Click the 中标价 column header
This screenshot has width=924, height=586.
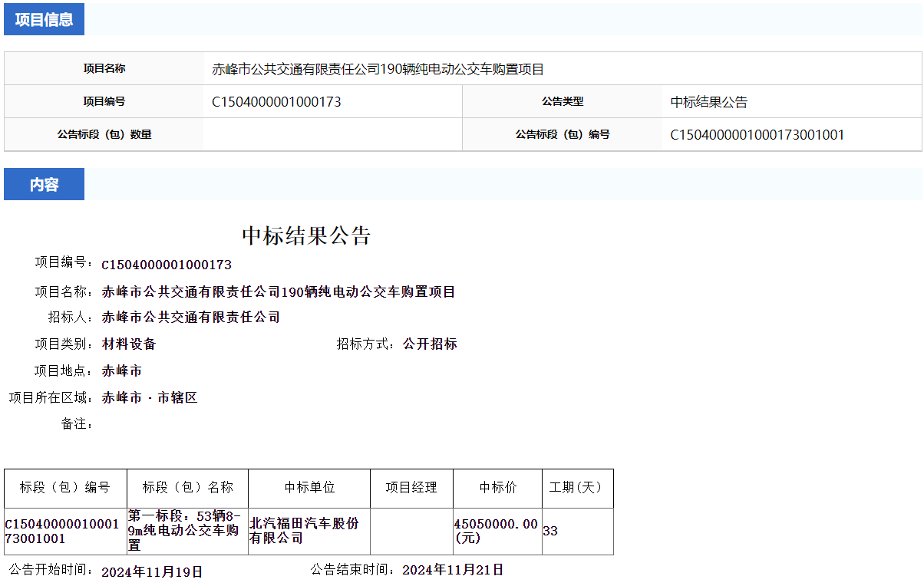pos(498,488)
